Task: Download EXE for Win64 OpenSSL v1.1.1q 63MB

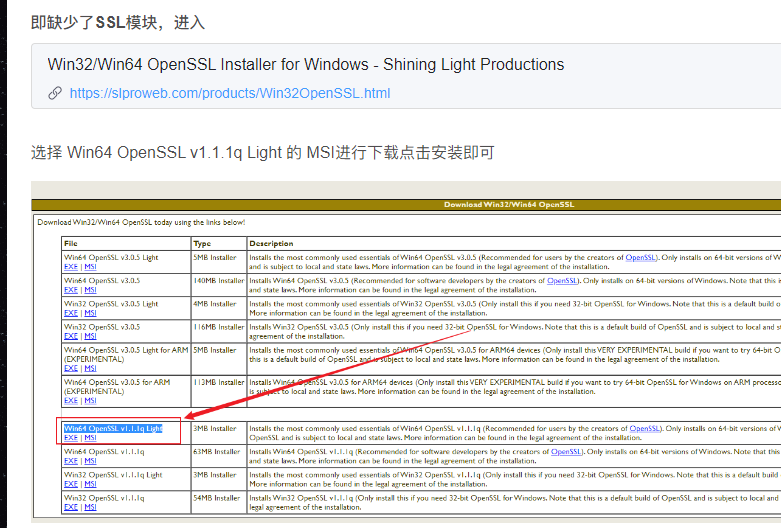Action: pos(71,461)
